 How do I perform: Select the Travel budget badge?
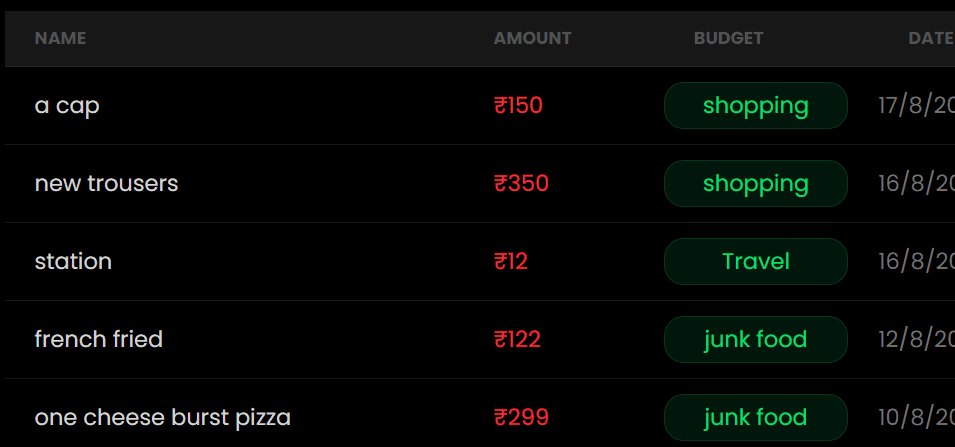[755, 261]
